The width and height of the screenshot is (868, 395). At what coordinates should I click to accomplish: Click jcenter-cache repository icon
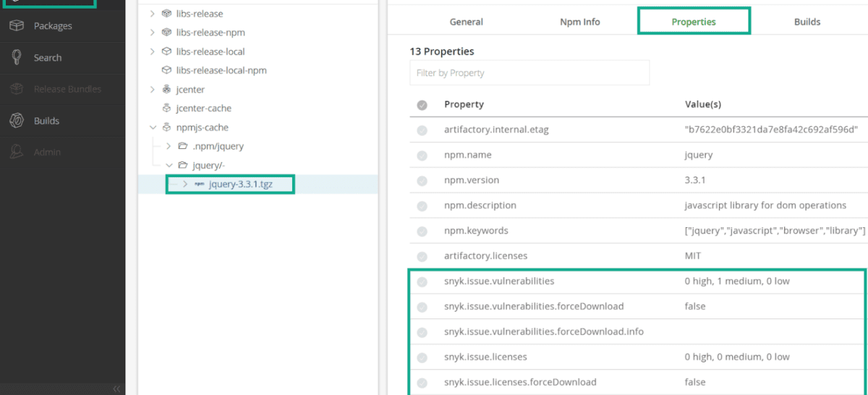click(166, 109)
